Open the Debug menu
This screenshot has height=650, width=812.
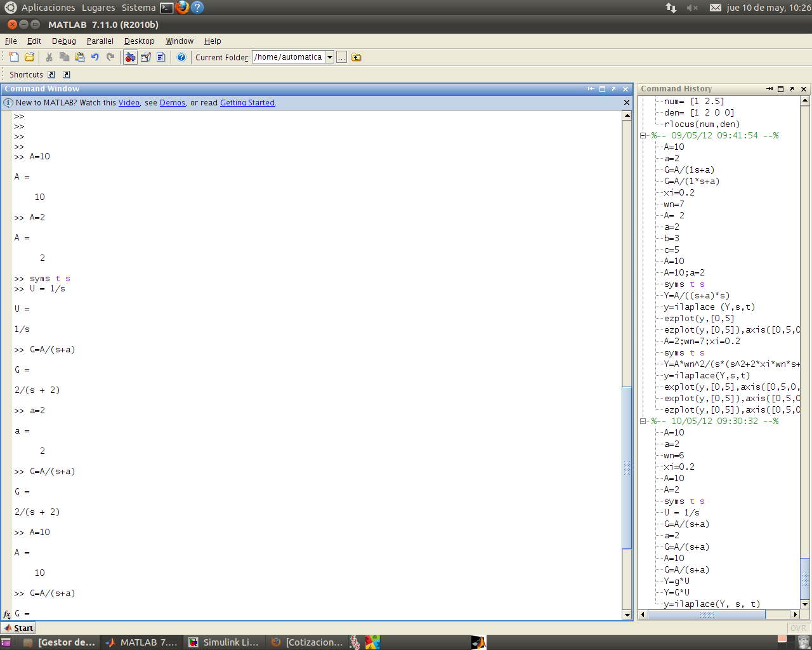click(63, 41)
